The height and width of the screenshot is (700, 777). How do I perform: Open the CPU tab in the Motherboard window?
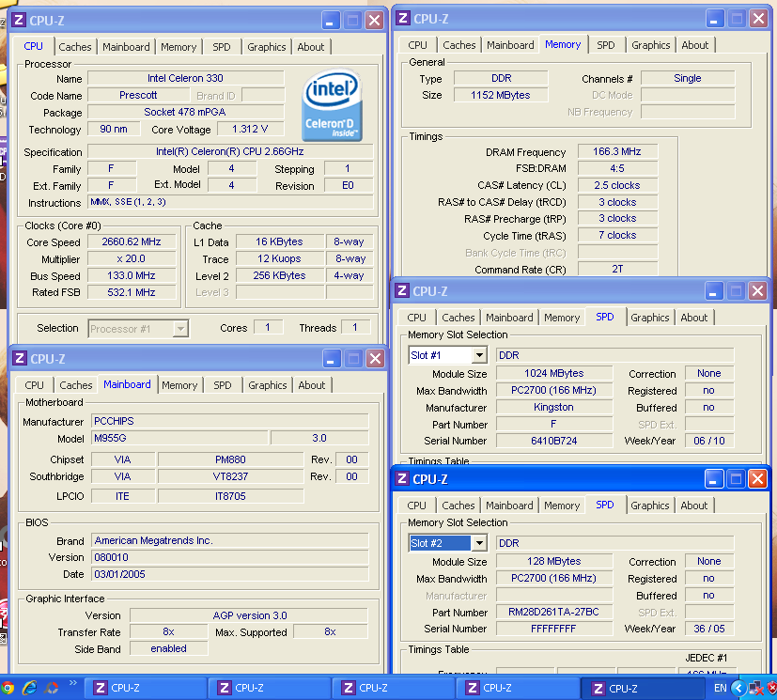[34, 385]
